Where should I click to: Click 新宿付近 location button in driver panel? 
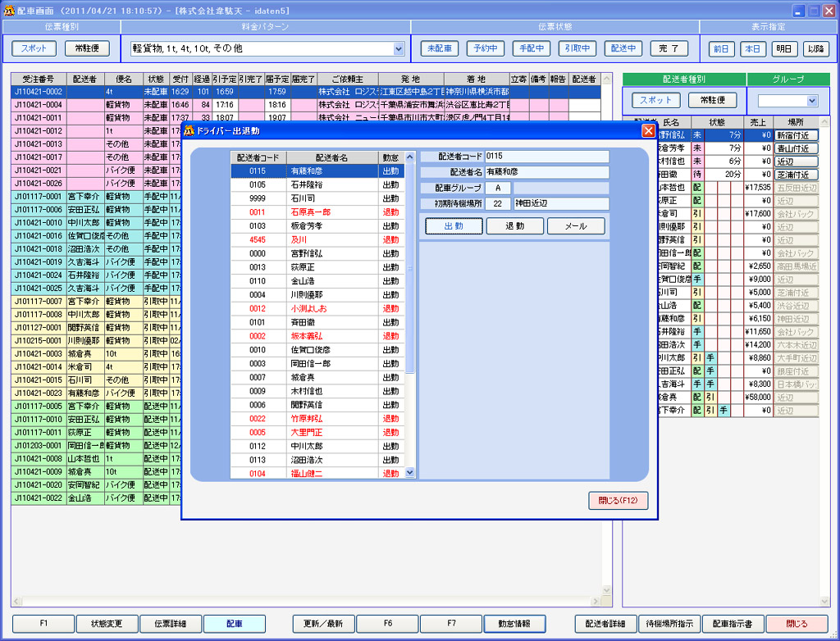click(797, 135)
